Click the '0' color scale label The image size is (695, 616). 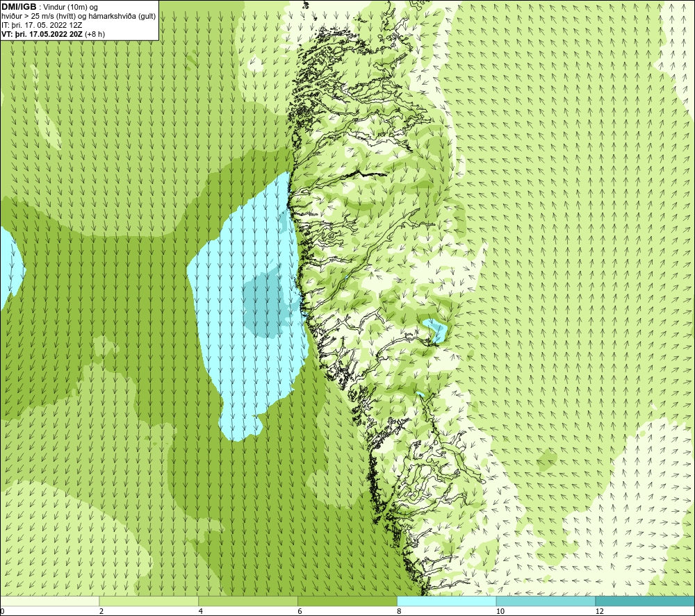[2, 611]
